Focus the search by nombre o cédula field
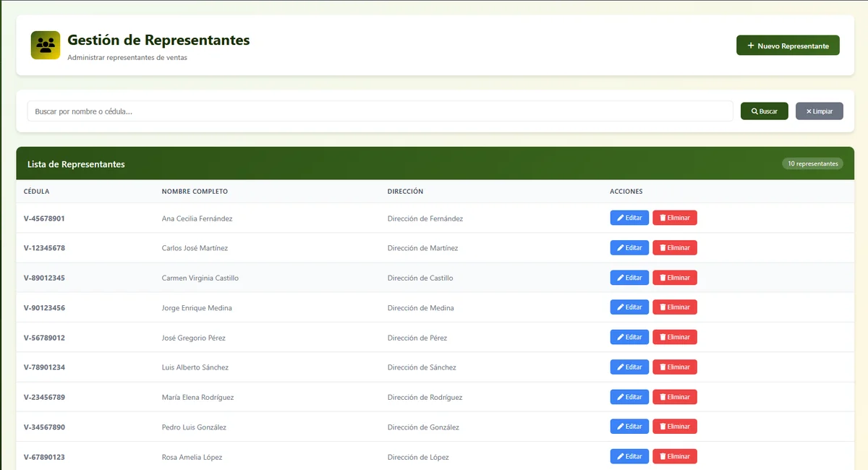Image resolution: width=868 pixels, height=470 pixels. click(380, 111)
